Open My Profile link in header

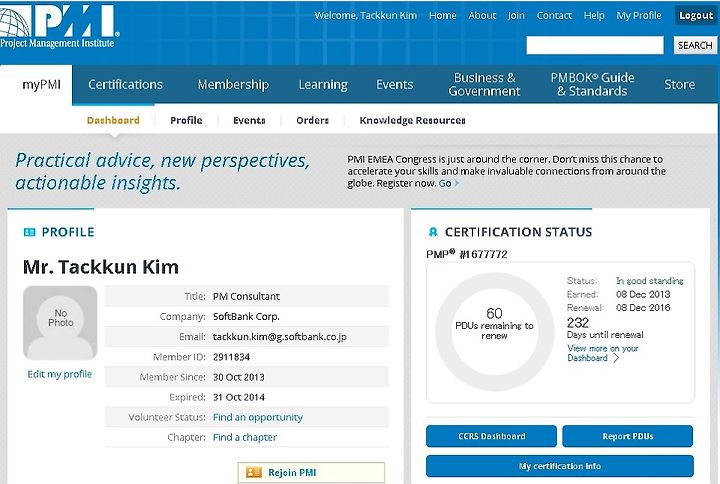pyautogui.click(x=639, y=16)
